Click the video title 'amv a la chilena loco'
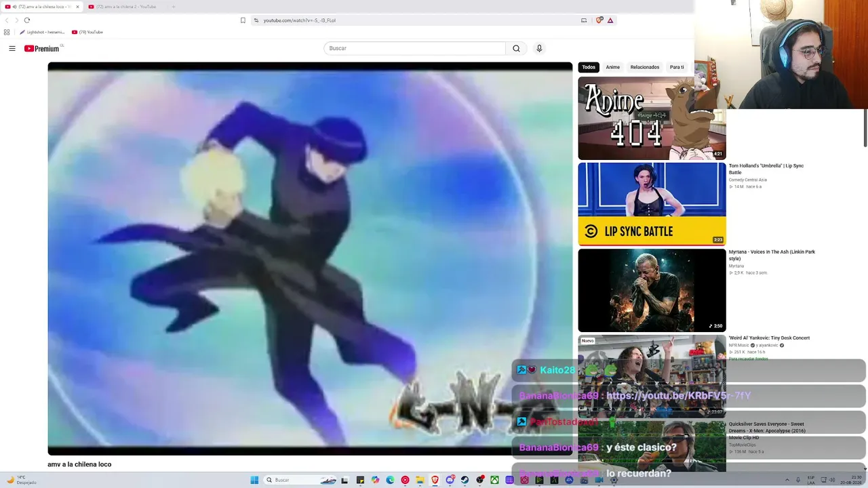The image size is (868, 488). (79, 464)
